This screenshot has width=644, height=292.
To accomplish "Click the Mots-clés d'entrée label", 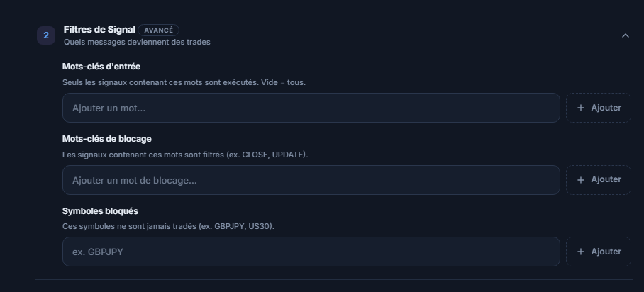I will tap(101, 67).
